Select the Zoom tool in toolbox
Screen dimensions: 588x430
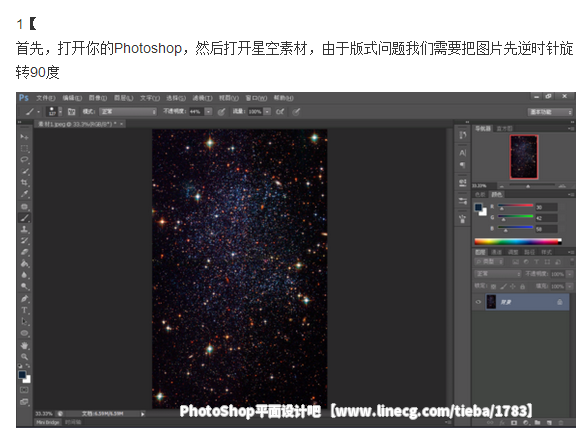(25, 357)
